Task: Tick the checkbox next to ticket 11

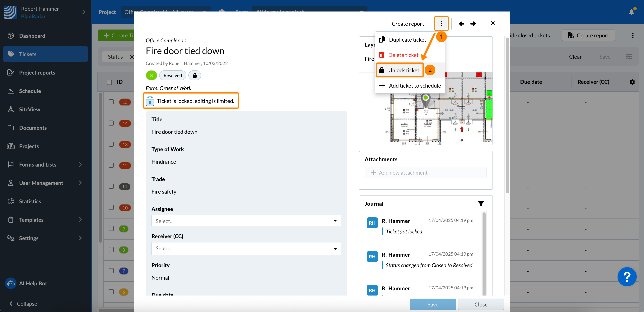Action: click(x=111, y=186)
